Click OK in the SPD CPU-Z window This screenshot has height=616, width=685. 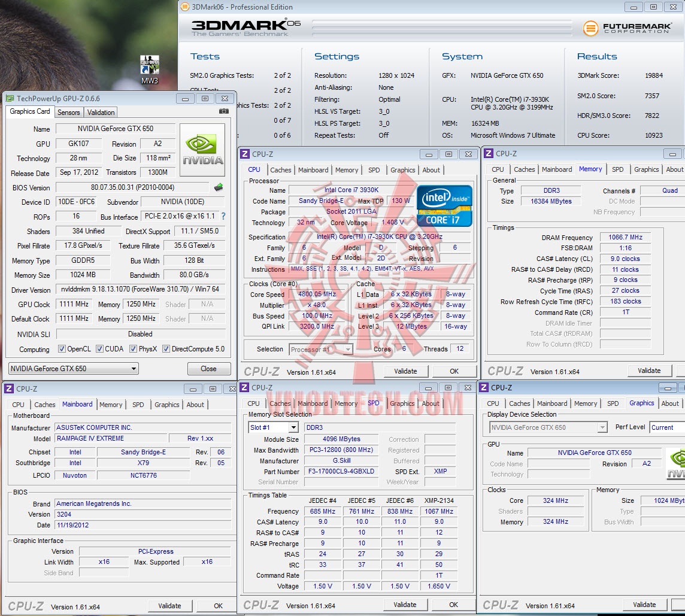click(453, 605)
